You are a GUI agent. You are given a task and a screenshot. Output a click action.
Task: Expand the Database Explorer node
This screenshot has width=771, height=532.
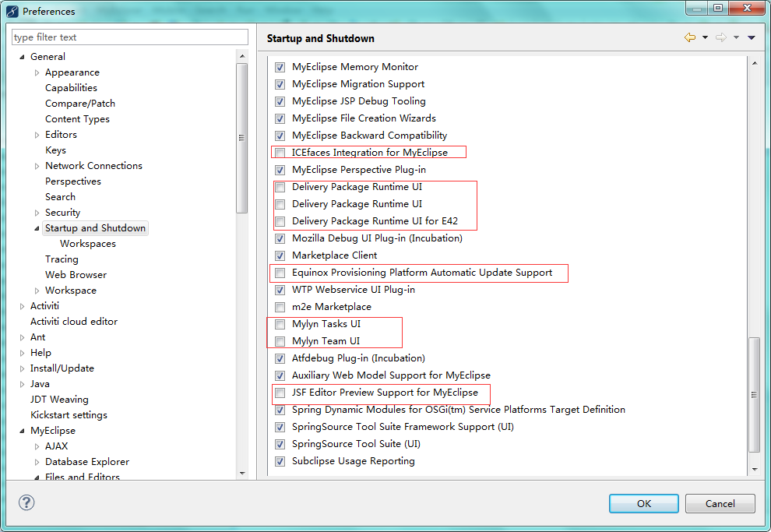click(x=37, y=462)
